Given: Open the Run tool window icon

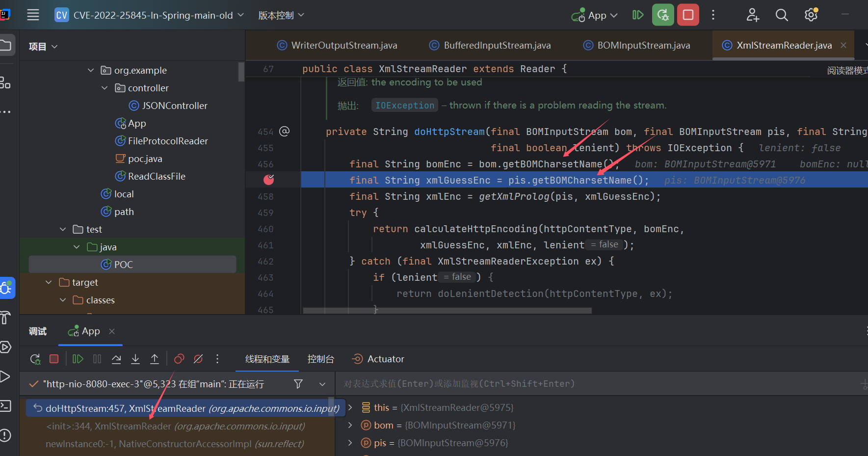Looking at the screenshot, I should [x=5, y=376].
